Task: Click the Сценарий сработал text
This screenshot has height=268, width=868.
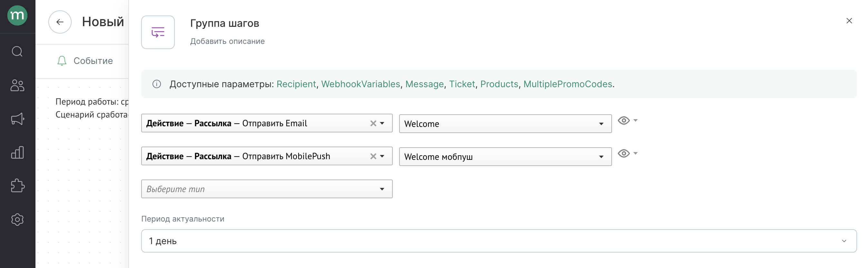Action: pyautogui.click(x=92, y=115)
